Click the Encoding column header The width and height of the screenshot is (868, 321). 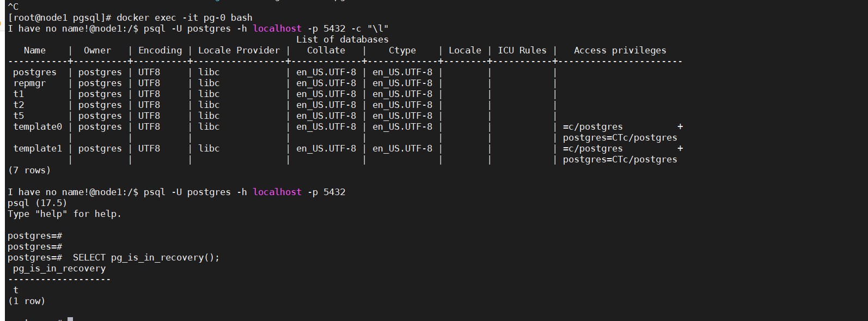coord(160,50)
